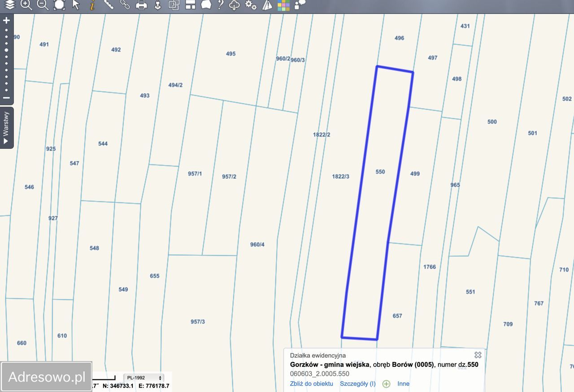Click the chain link tool
Viewport: 574px width, 392px height.
tap(125, 5)
